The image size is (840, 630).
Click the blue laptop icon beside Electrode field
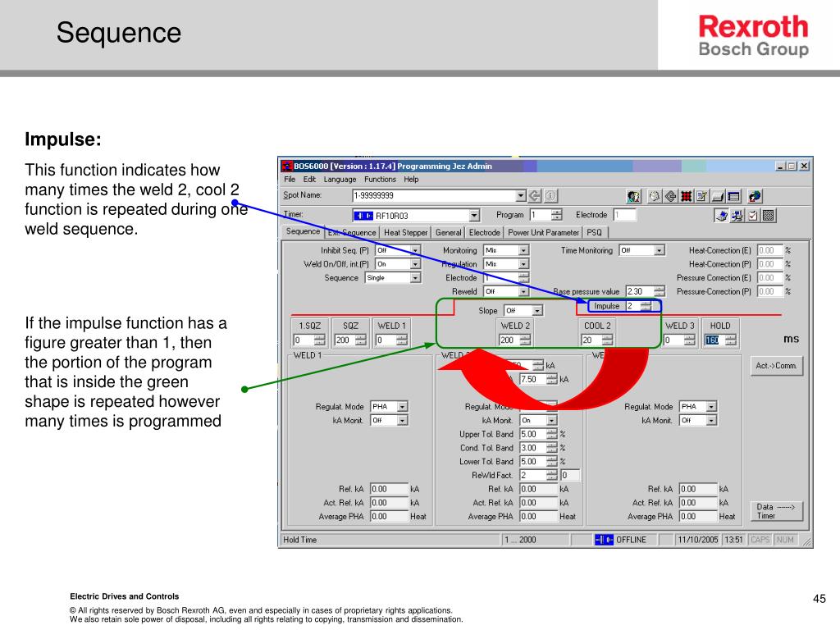[721, 216]
